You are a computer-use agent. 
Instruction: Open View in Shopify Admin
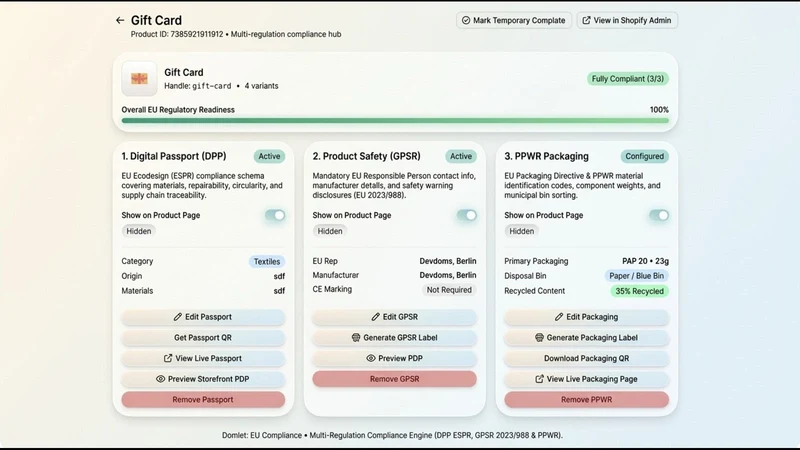[627, 20]
